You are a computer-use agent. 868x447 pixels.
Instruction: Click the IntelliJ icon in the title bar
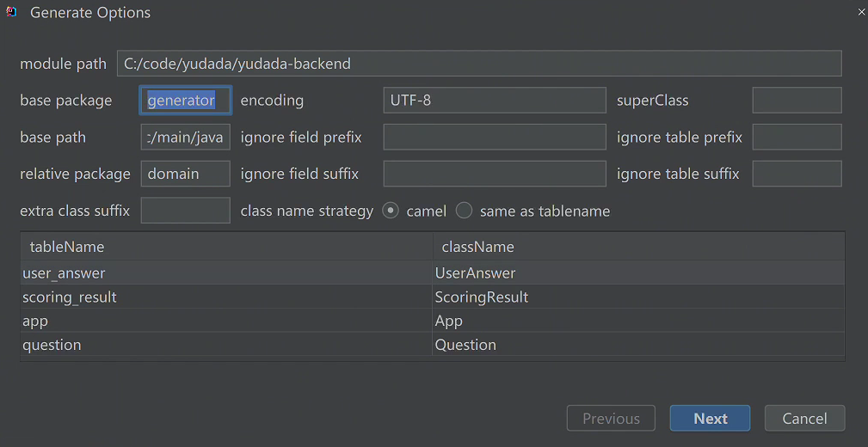[x=12, y=12]
